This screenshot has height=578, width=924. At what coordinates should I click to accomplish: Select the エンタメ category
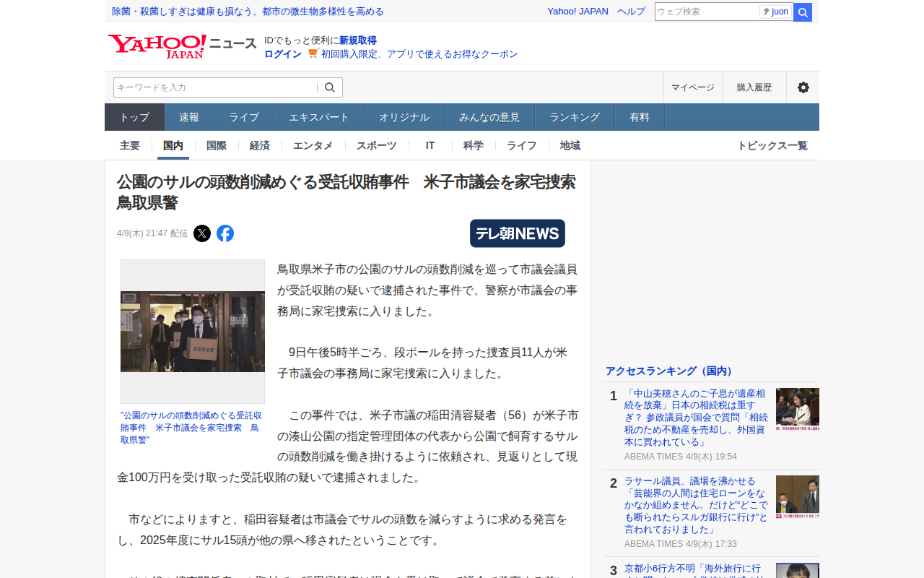(313, 145)
